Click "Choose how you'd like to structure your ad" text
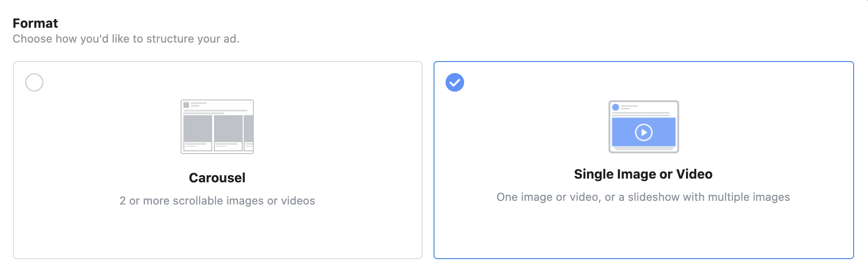The width and height of the screenshot is (868, 273). (x=126, y=39)
